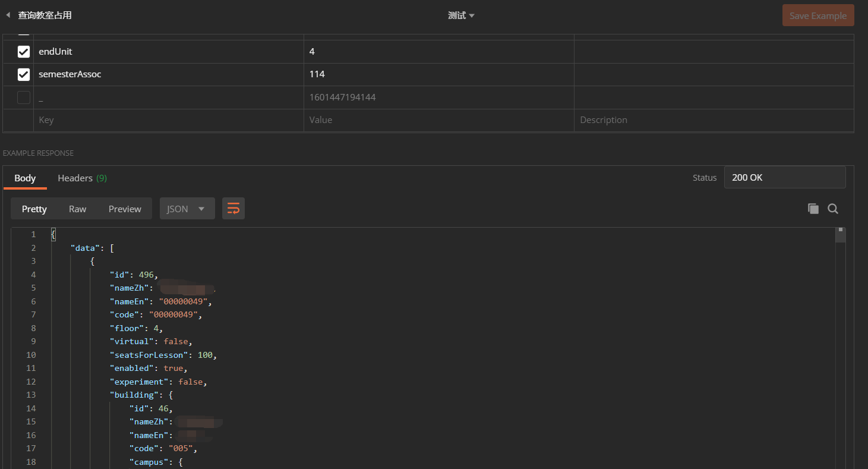This screenshot has height=469, width=868.
Task: Toggle the wrap lines icon
Action: click(233, 209)
